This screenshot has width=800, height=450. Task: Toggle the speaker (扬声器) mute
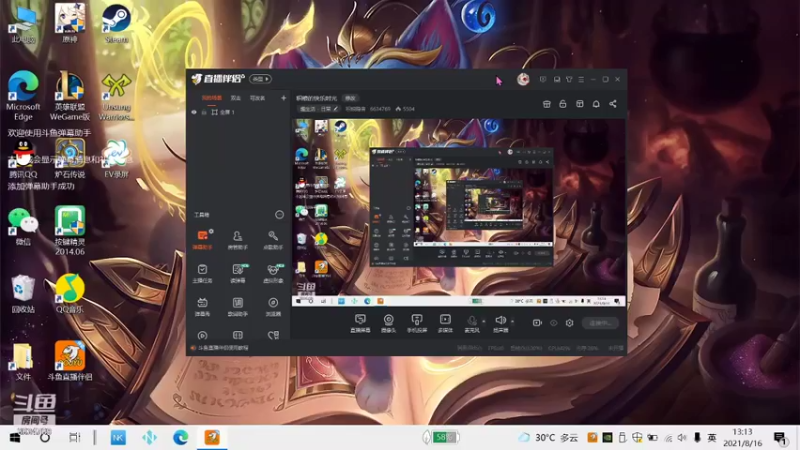pyautogui.click(x=501, y=323)
